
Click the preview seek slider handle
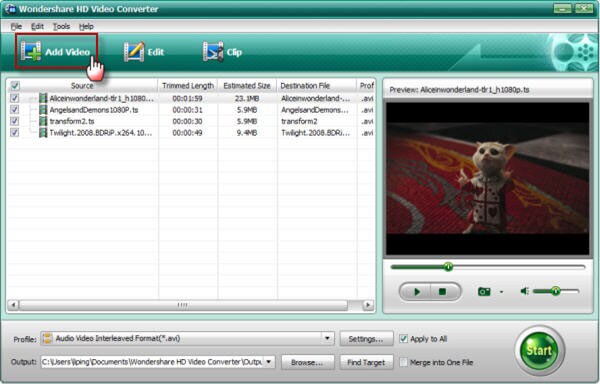click(x=448, y=267)
